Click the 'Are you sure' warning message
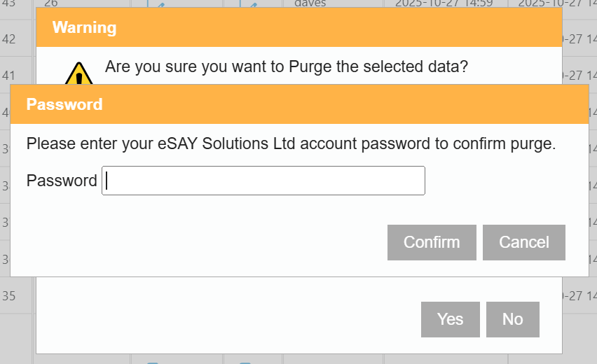Viewport: 597px width, 364px height. coord(286,67)
